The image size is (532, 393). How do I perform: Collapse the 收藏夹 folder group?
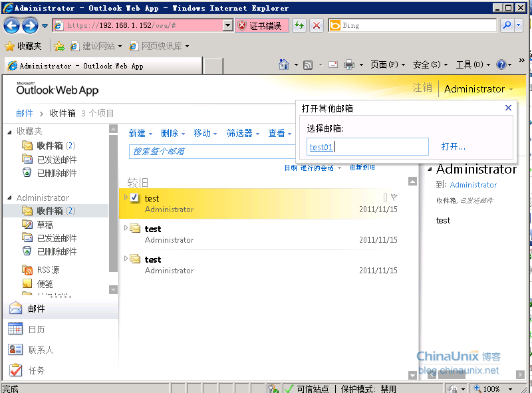point(9,132)
